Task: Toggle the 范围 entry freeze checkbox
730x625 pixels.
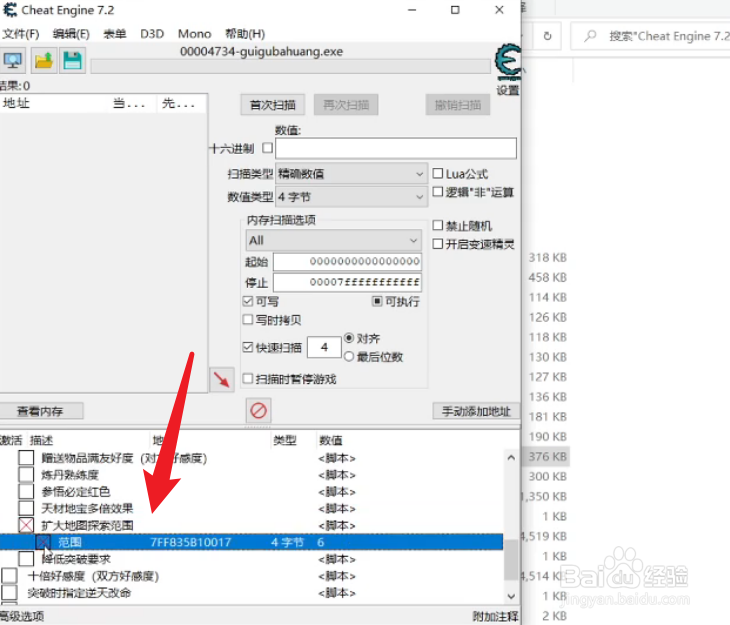Action: [x=43, y=542]
